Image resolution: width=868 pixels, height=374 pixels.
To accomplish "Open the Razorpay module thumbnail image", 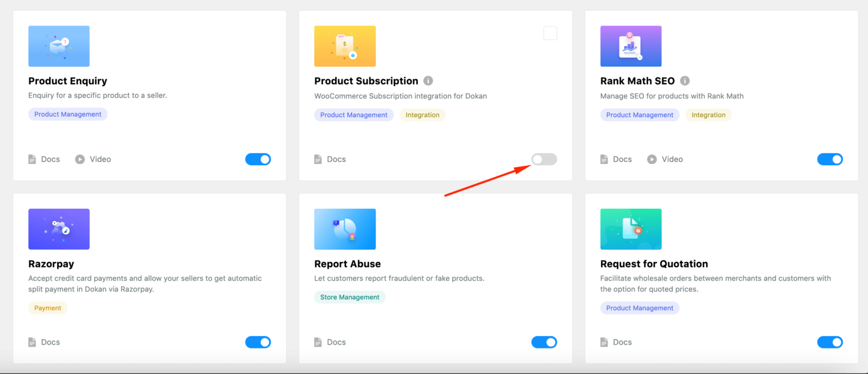I will [59, 229].
